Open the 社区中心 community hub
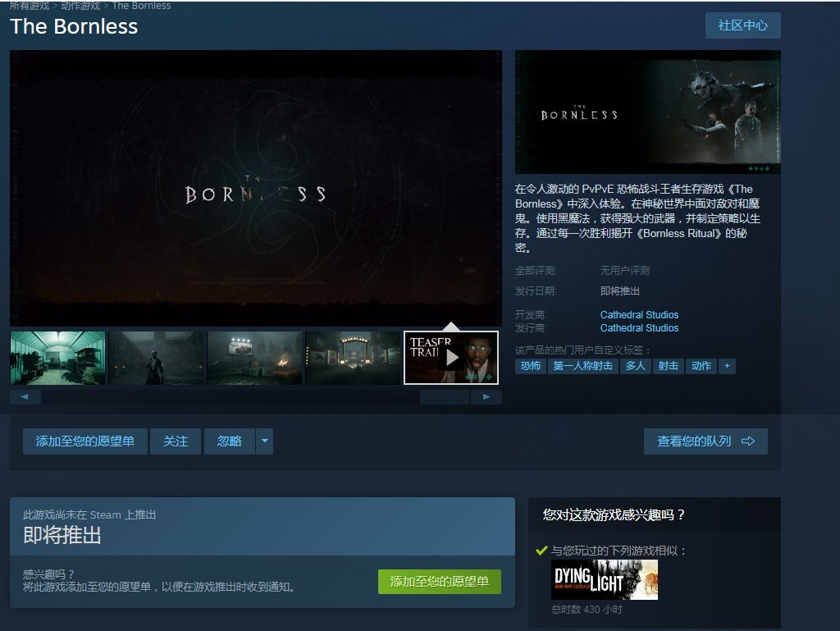Screen dimensions: 840x631 pyautogui.click(x=742, y=25)
